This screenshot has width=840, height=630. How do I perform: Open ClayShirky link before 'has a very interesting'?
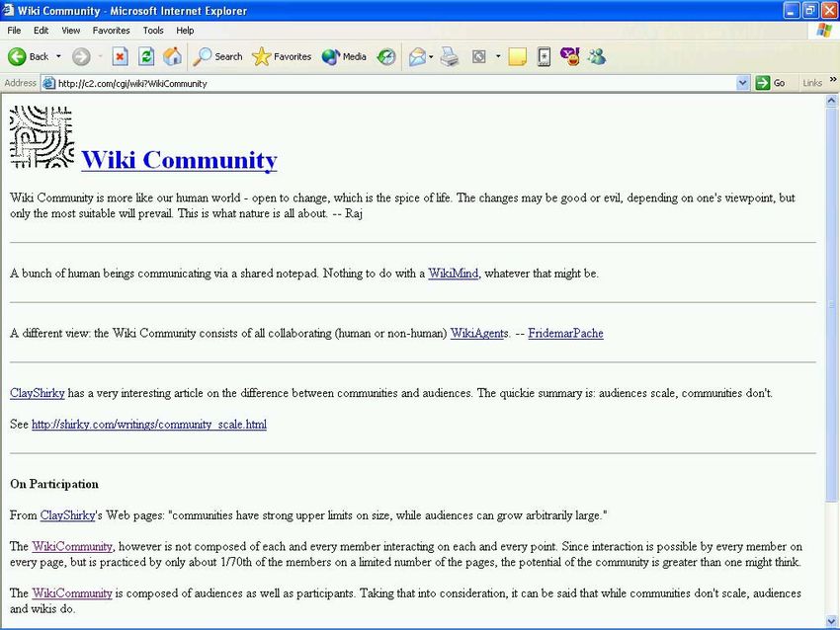[37, 393]
